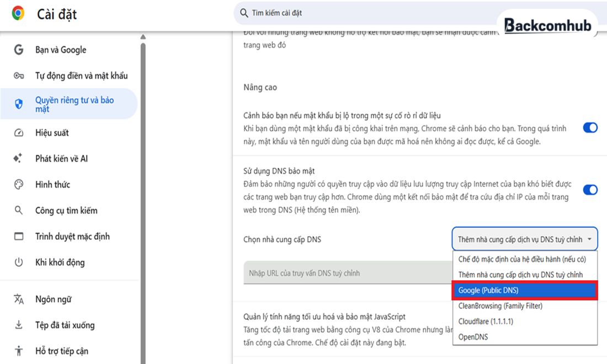Click the search magnifier icon in settings bar
607x364 pixels.
(244, 13)
